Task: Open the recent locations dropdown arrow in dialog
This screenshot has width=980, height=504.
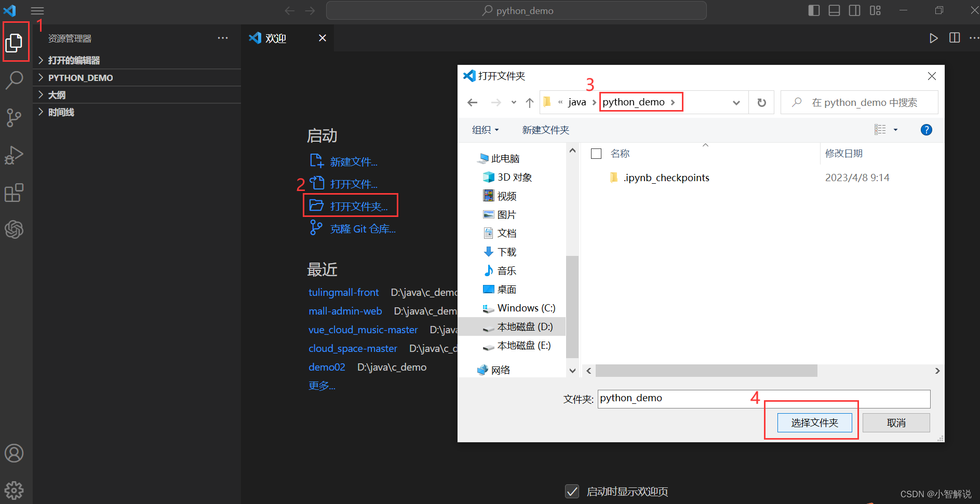Action: click(x=514, y=102)
